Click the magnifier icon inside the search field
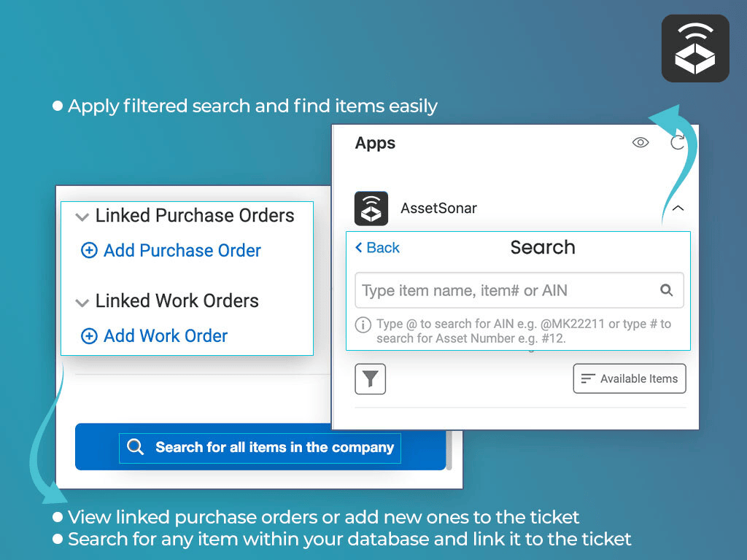The width and height of the screenshot is (747, 560). [666, 290]
